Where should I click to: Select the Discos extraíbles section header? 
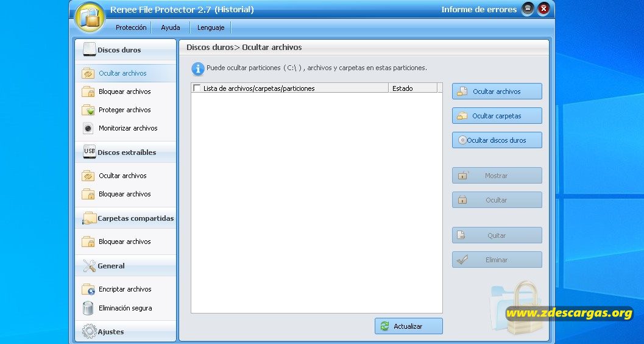pos(126,152)
